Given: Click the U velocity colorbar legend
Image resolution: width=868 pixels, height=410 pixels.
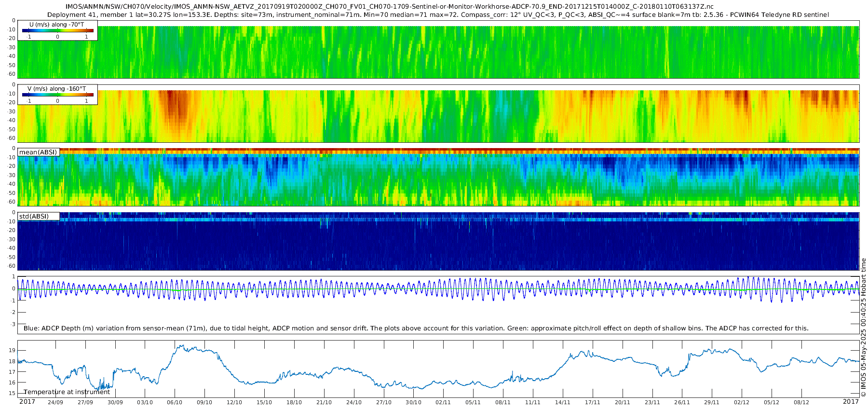Looking at the screenshot, I should (57, 31).
